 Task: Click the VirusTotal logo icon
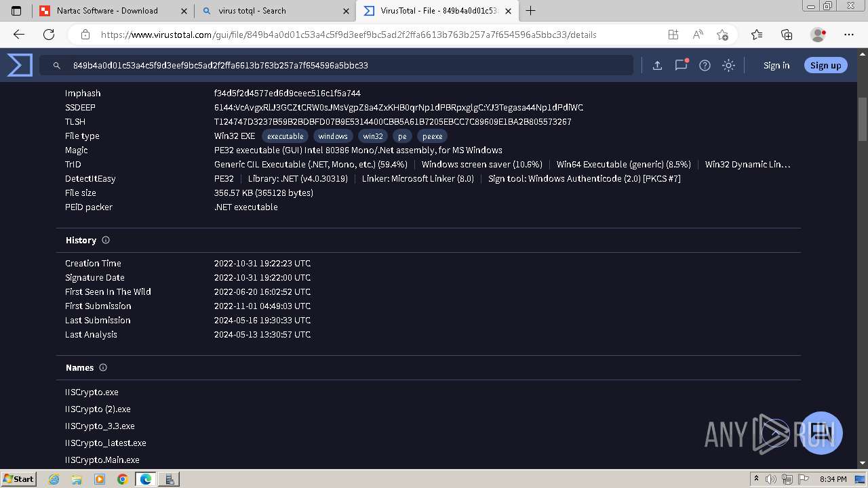point(20,65)
